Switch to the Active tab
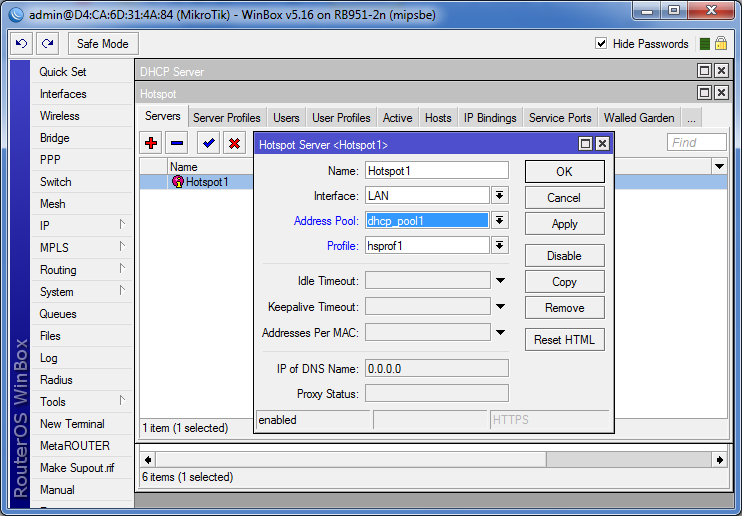The image size is (742, 516). 398,117
